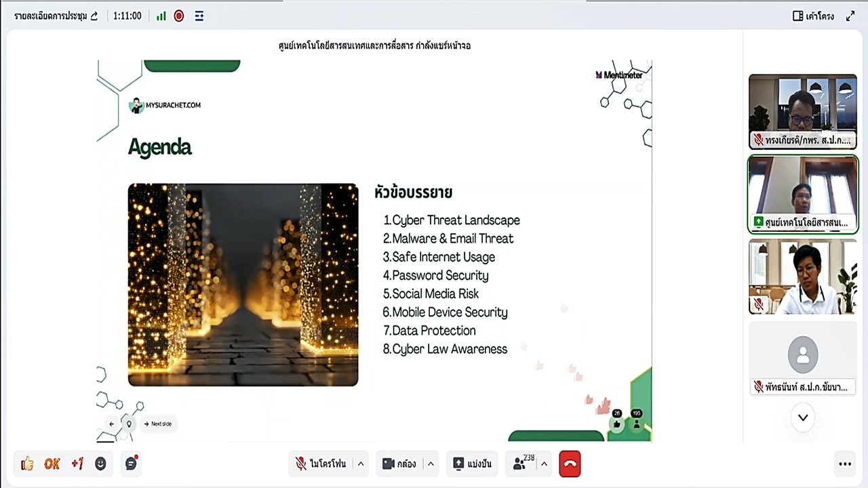Click the down chevron below participant thumbnails
Image resolution: width=868 pixels, height=488 pixels.
[803, 418]
